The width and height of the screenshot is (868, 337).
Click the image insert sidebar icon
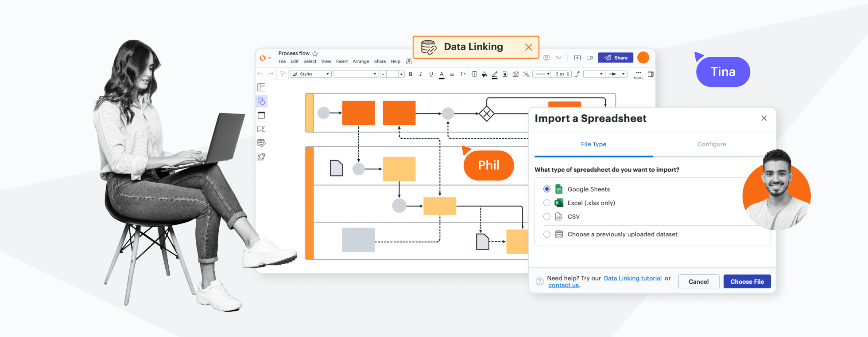[x=261, y=129]
